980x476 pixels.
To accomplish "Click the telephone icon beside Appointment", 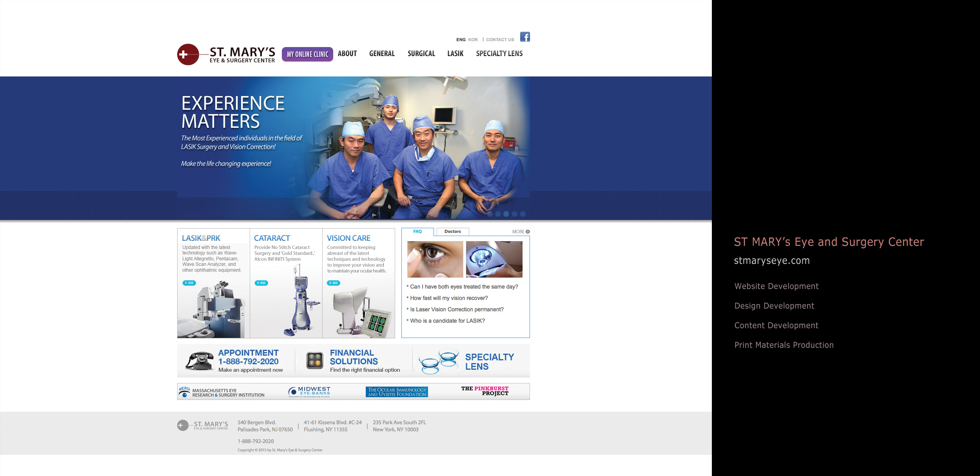I will pyautogui.click(x=200, y=360).
